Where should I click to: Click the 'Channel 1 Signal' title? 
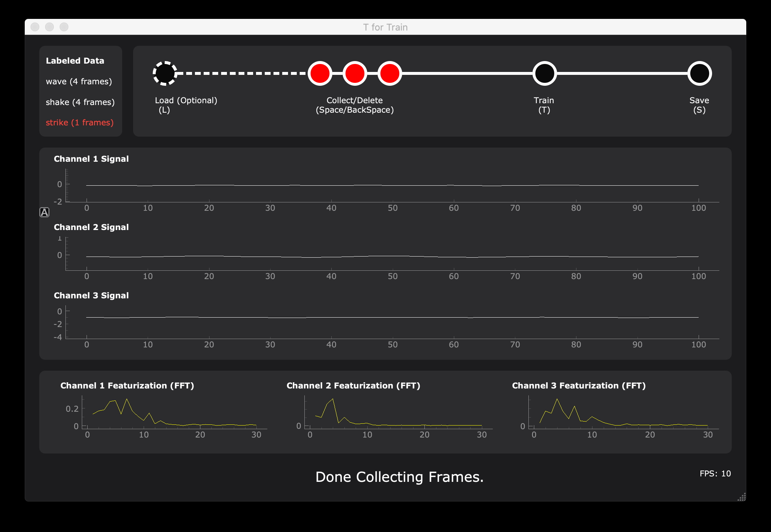tap(91, 159)
